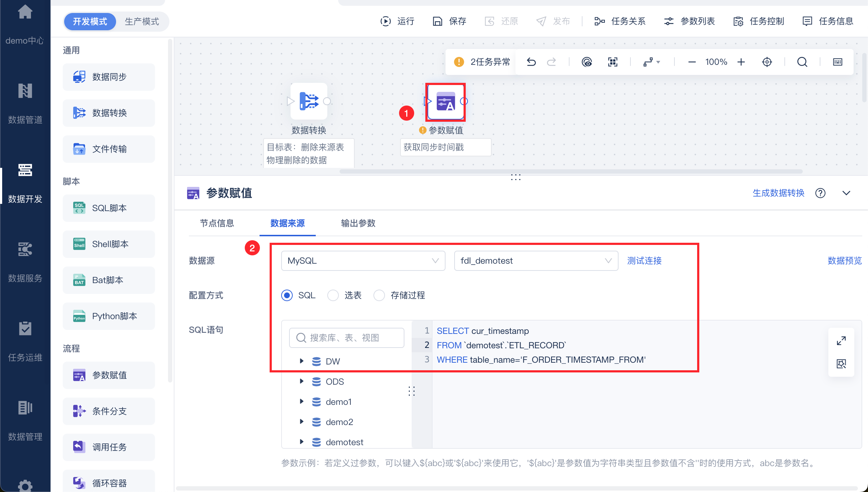
Task: Expand the demotest database tree node
Action: click(x=302, y=442)
